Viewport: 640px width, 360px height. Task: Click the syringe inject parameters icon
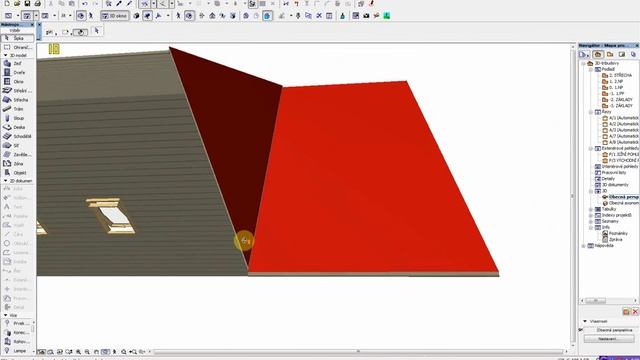pyautogui.click(x=129, y=4)
